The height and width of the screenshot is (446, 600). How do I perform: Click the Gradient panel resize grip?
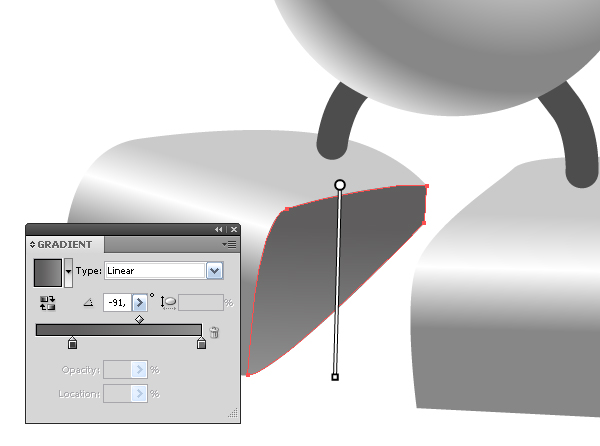pyautogui.click(x=233, y=413)
